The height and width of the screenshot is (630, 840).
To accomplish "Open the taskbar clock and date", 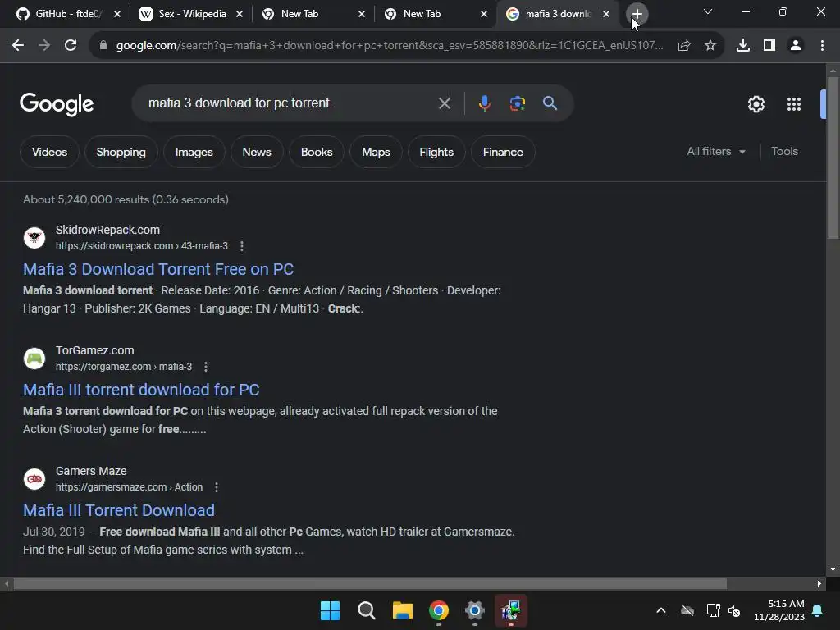I will pyautogui.click(x=779, y=610).
